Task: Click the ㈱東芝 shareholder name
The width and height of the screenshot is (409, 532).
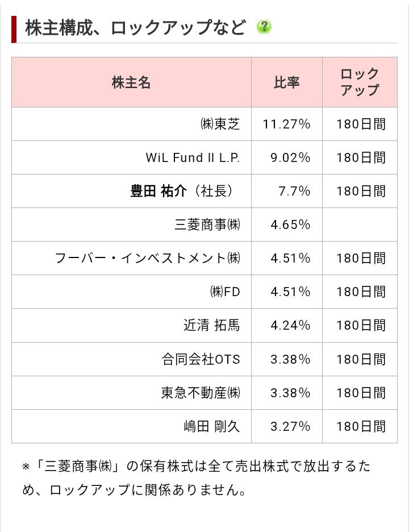Action: click(220, 124)
